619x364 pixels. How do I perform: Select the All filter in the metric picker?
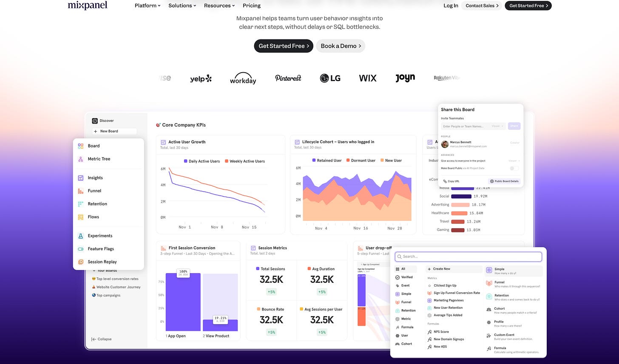click(406, 269)
